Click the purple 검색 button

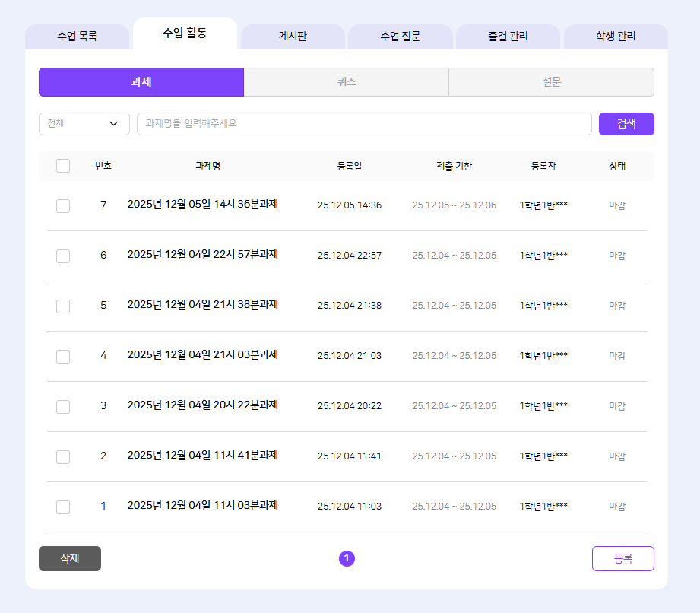click(x=626, y=124)
